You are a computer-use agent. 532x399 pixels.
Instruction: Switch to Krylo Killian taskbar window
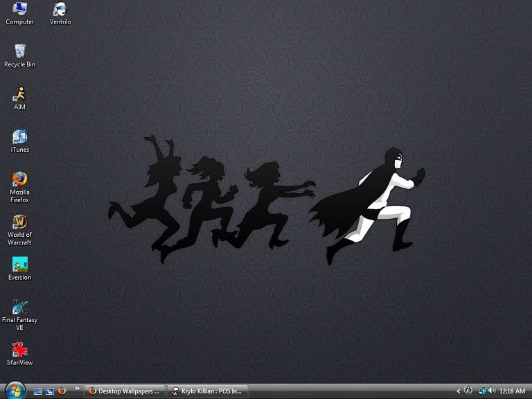coord(208,391)
